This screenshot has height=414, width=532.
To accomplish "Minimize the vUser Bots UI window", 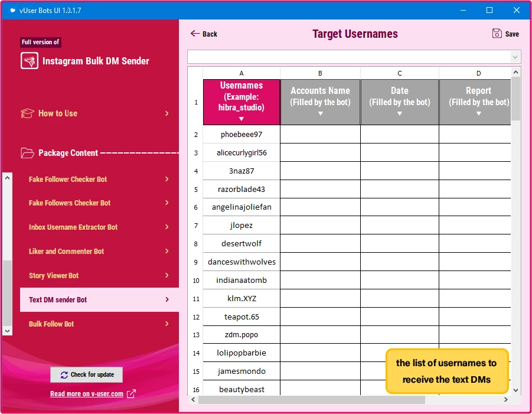I will pos(463,10).
